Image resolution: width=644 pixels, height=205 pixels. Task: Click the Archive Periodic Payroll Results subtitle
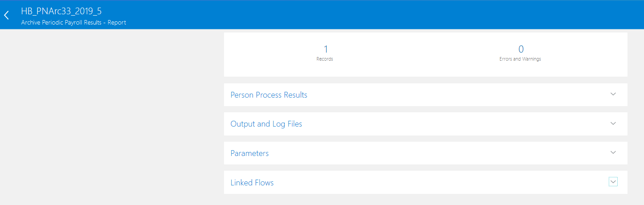click(74, 22)
